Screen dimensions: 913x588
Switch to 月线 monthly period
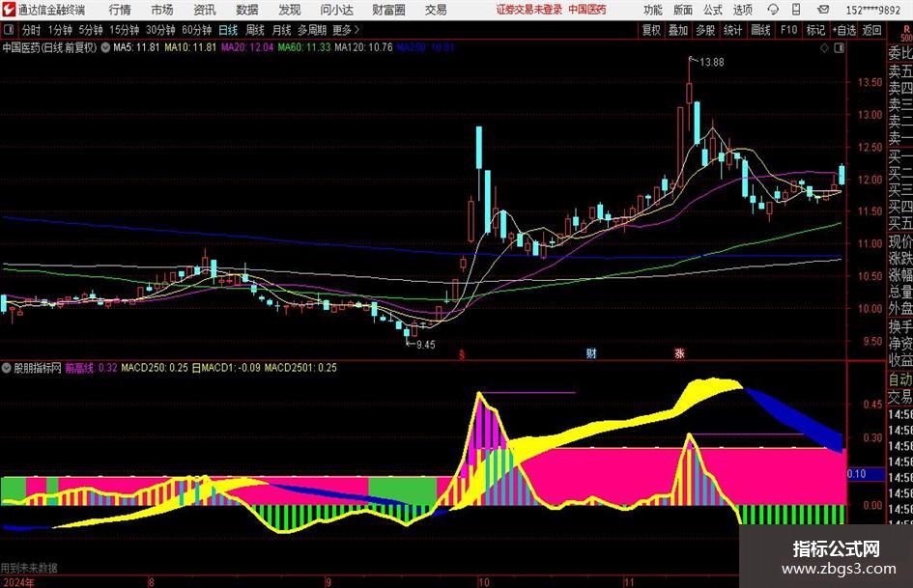click(x=282, y=30)
